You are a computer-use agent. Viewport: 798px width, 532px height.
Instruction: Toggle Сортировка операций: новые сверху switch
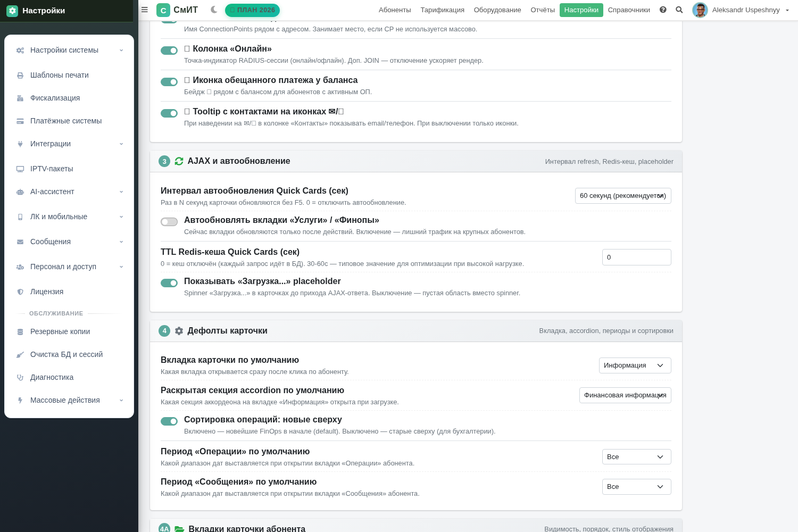click(169, 421)
